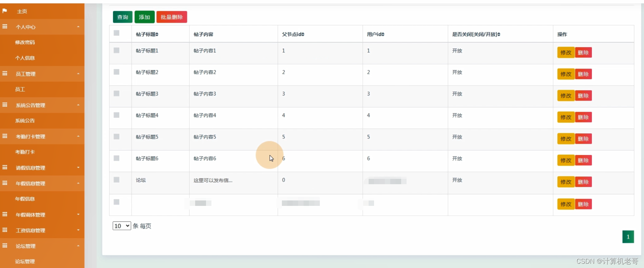Screen dimensions: 644x268
Task: Check the box for 帖子标题6 row
Action: click(x=116, y=158)
